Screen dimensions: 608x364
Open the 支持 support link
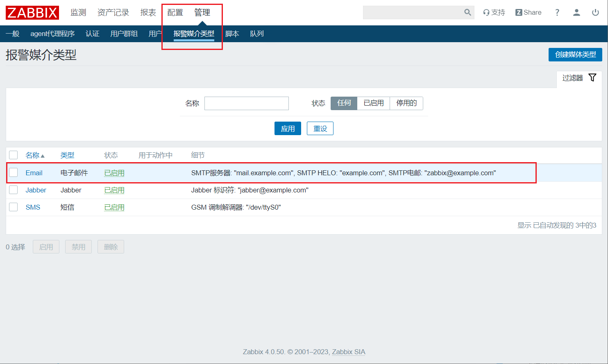coord(494,12)
